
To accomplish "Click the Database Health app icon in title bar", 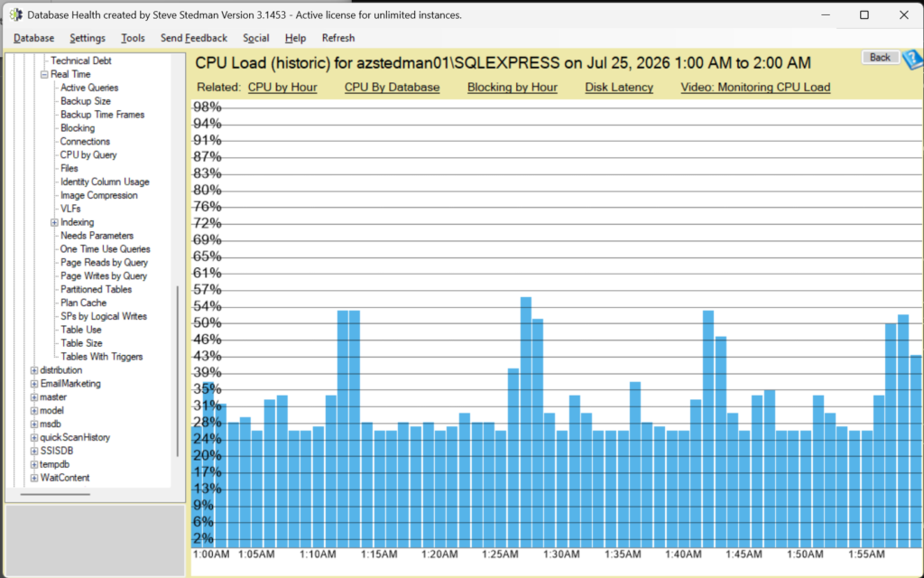I will point(16,14).
